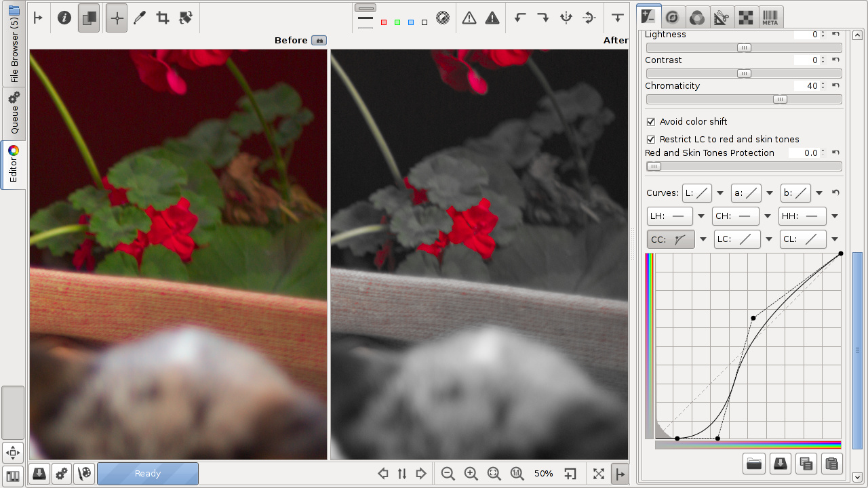Uncheck Avoid color shift
The image size is (868, 488).
point(651,122)
